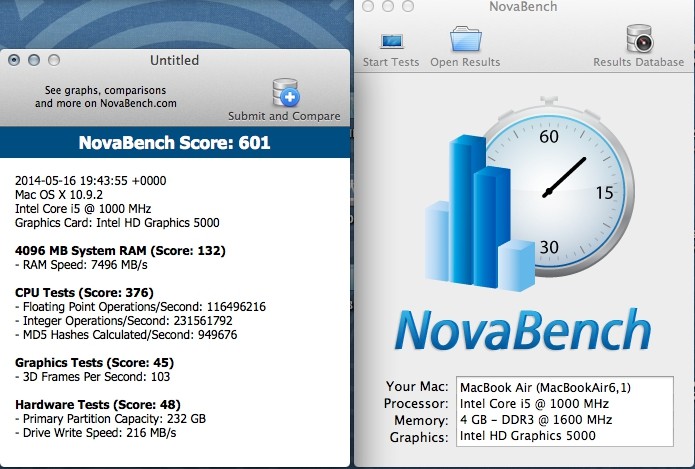Open saved results via the folder icon
The width and height of the screenshot is (695, 469).
click(x=465, y=40)
